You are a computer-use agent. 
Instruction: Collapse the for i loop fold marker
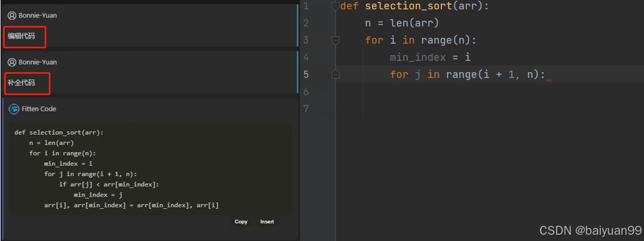(x=336, y=41)
